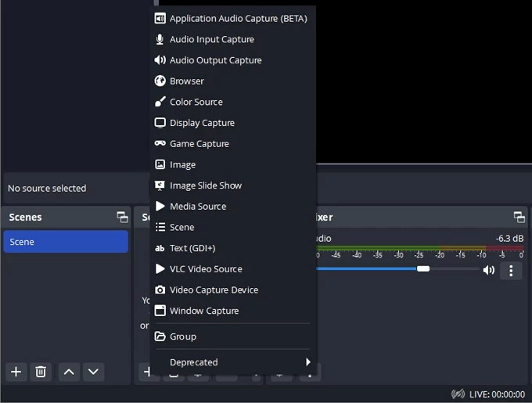Choose Color Source from the list

pyautogui.click(x=233, y=102)
